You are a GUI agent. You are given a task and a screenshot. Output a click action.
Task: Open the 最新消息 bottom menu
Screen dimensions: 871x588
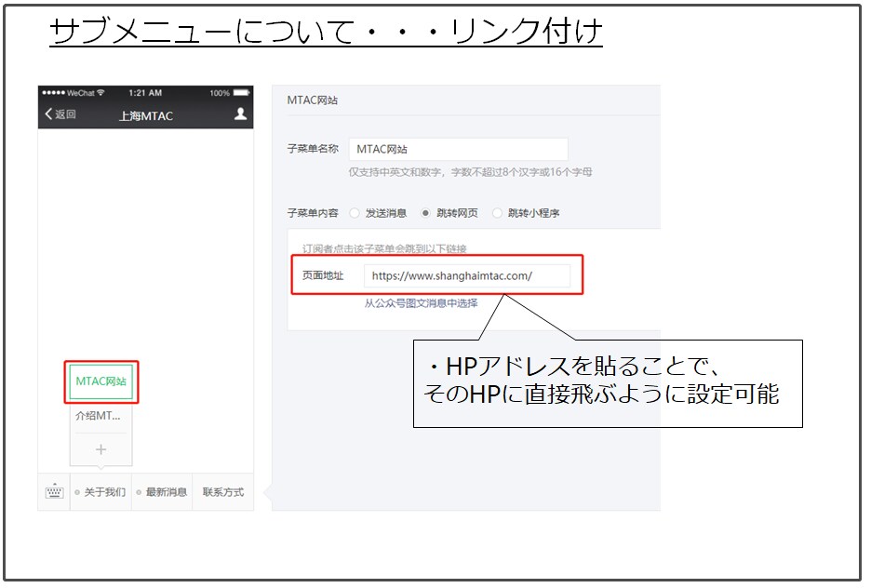click(162, 492)
